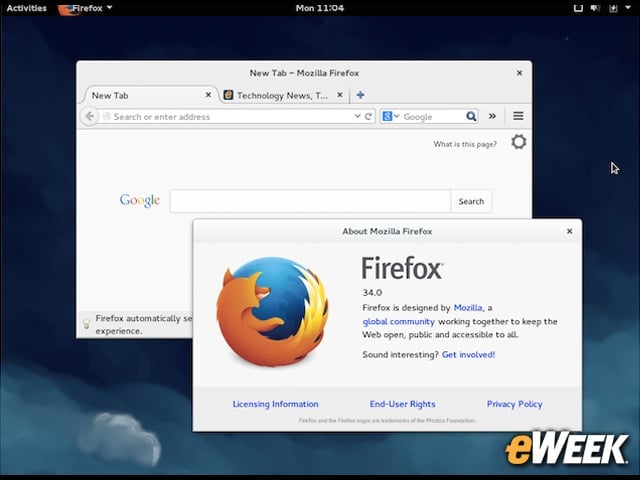Click the battery power icon in top bar
Screen dimensions: 640x480
coord(613,8)
